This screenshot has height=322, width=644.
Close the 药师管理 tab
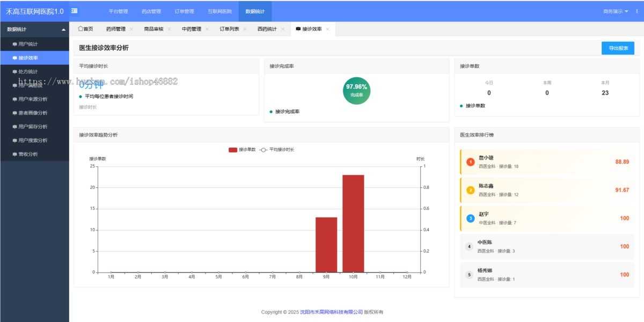(x=131, y=29)
